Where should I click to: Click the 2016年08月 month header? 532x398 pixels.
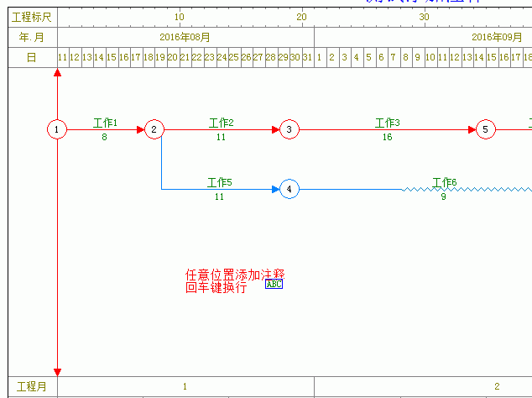tap(185, 37)
